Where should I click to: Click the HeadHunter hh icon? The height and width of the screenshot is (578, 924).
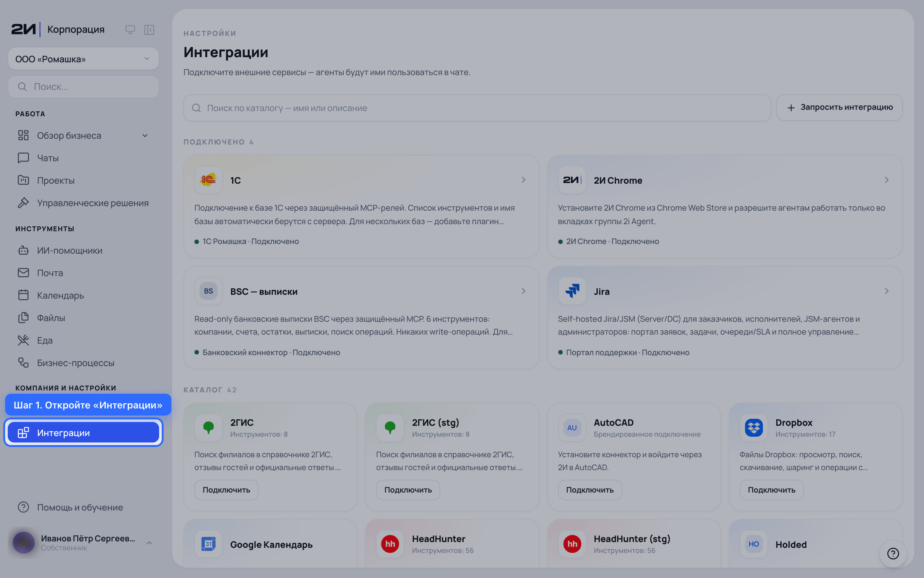390,544
